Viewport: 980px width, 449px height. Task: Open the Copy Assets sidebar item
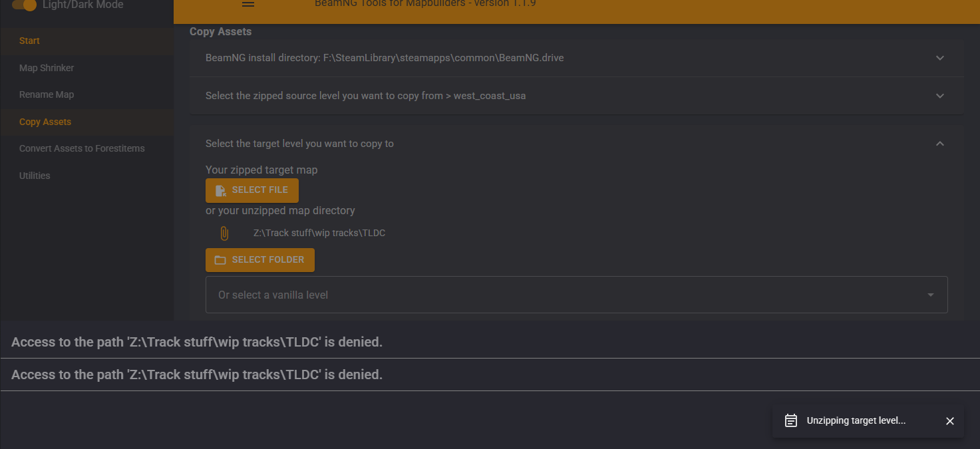(x=45, y=122)
